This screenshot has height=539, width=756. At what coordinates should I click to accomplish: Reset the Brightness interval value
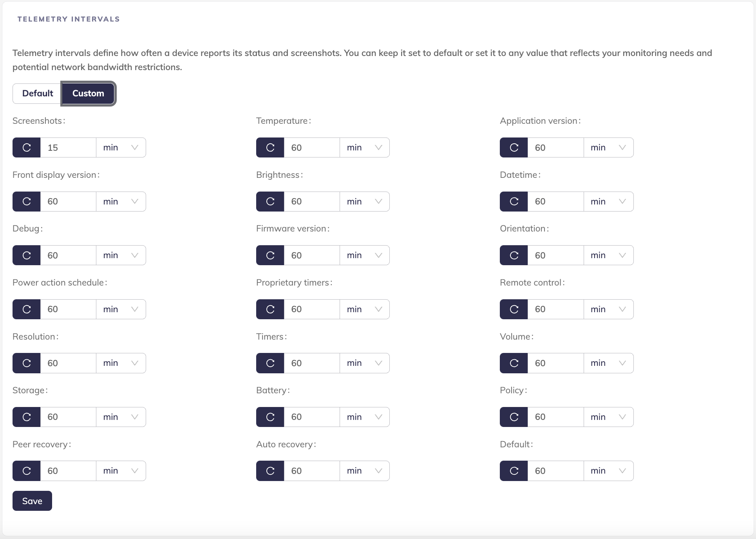tap(270, 201)
